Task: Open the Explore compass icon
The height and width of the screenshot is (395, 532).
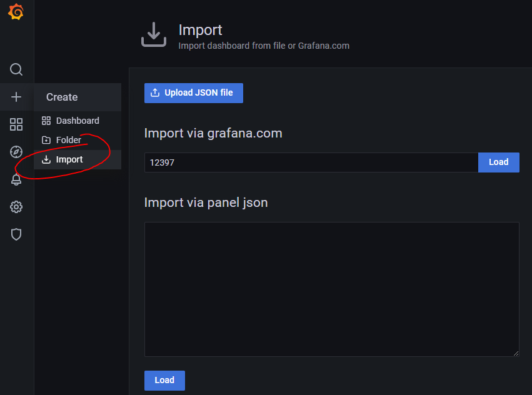Action: click(16, 152)
